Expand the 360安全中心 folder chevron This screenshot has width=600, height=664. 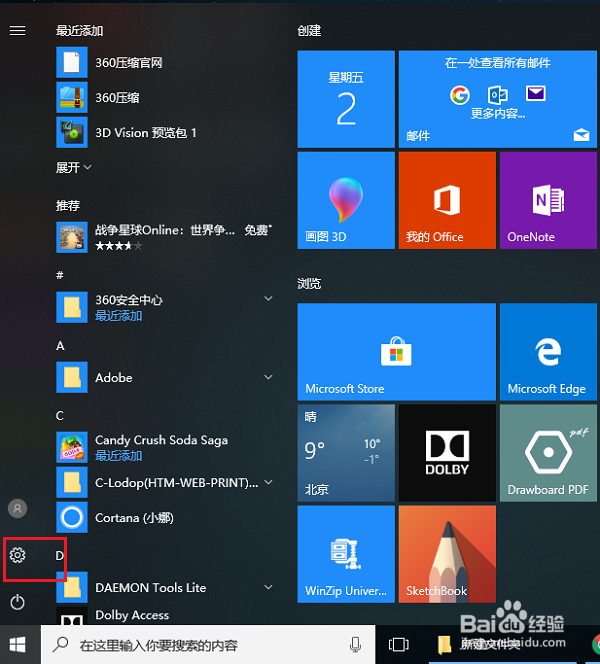268,299
